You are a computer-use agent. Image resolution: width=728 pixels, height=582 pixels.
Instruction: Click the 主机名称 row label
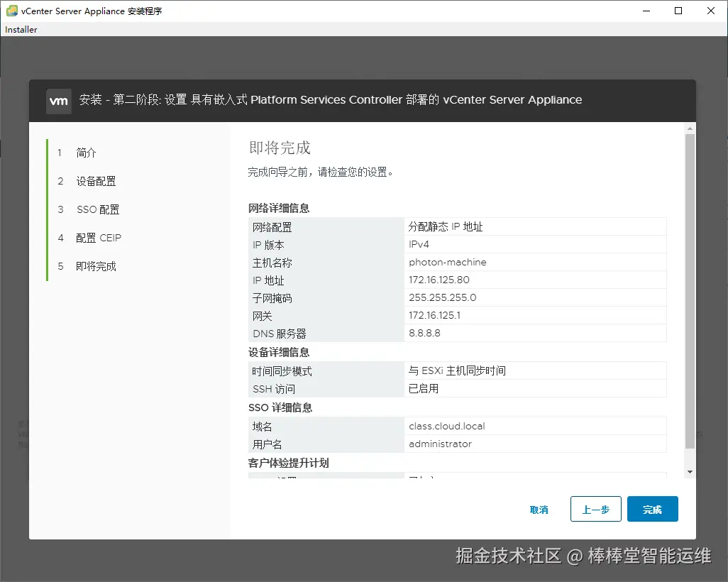click(x=272, y=263)
